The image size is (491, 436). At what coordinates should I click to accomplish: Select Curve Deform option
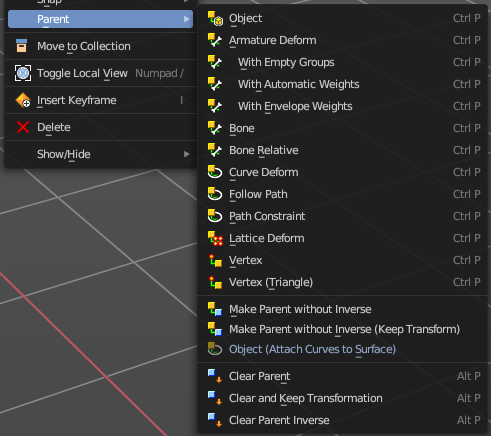343,172
